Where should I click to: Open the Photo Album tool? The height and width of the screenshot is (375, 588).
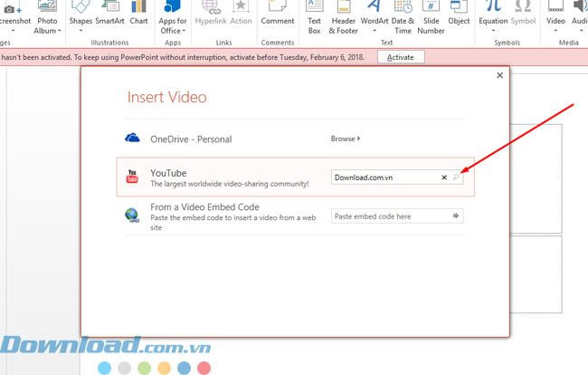47,18
